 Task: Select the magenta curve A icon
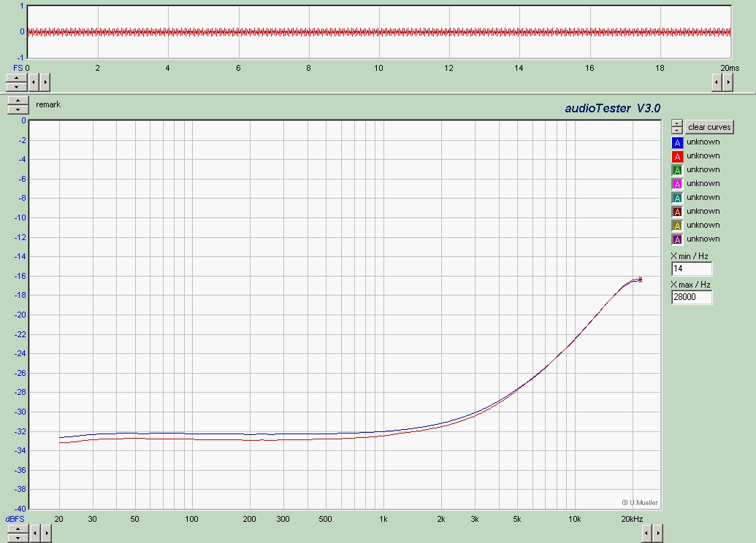[677, 185]
